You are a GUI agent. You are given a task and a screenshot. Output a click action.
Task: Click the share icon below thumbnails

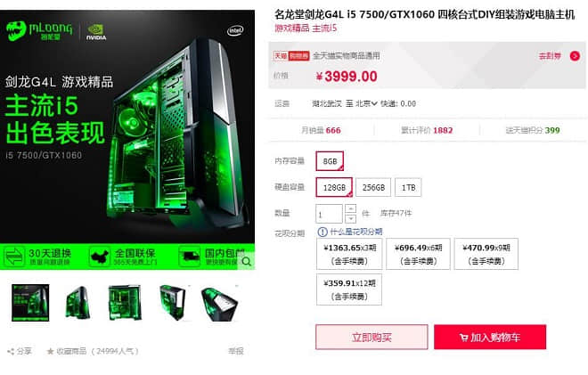11,351
